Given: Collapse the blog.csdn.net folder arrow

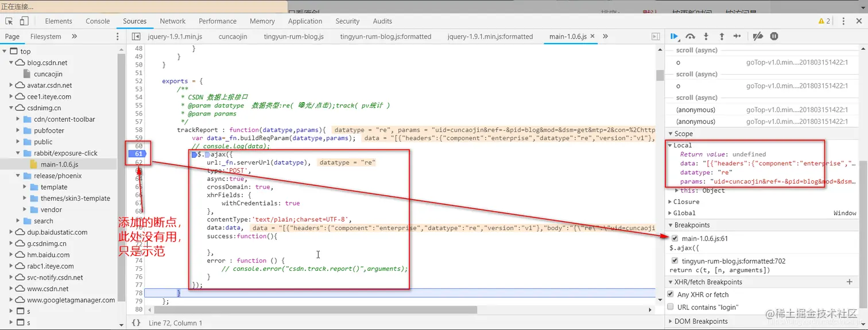Looking at the screenshot, I should coord(11,63).
